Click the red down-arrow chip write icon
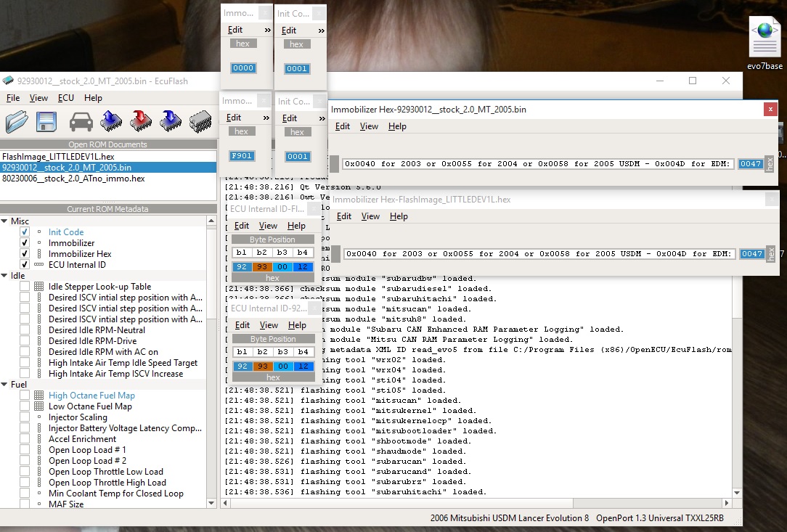The width and height of the screenshot is (787, 532). 141,121
